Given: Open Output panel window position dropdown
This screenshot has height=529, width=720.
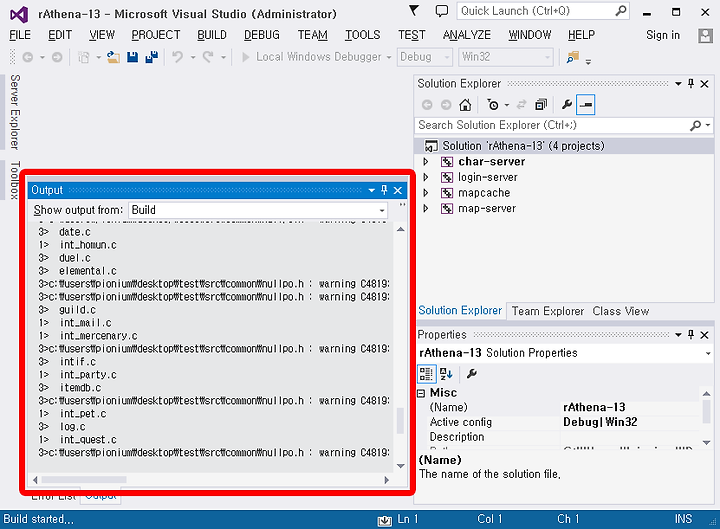Looking at the screenshot, I should click(371, 191).
